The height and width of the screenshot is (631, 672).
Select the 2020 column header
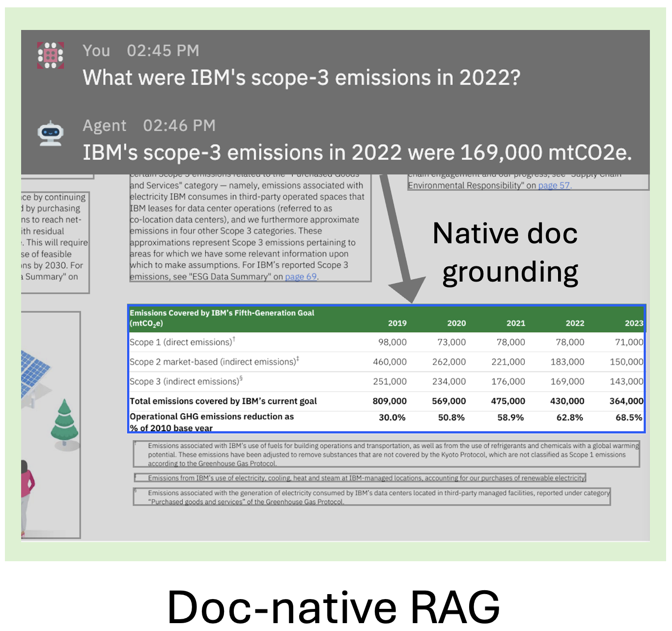(x=456, y=323)
